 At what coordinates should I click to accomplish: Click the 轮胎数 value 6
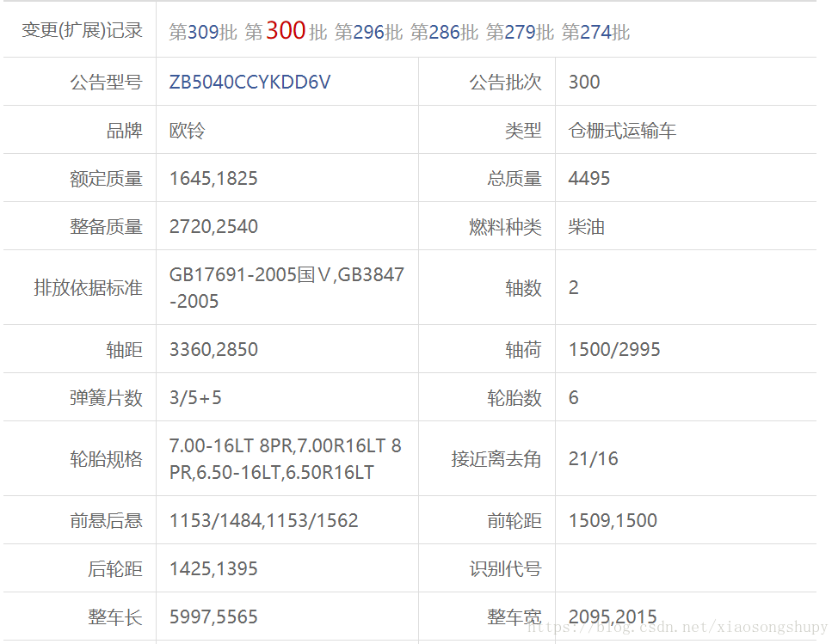pyautogui.click(x=574, y=398)
